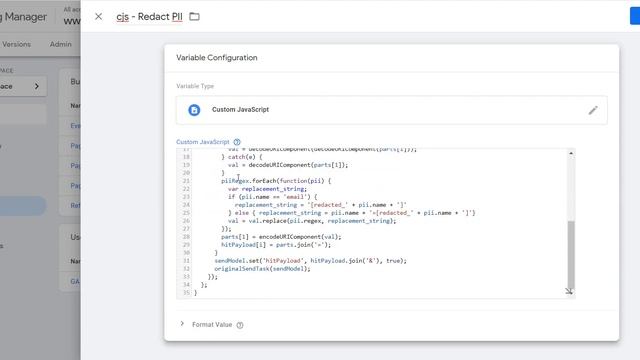Switch to the Versions tab in background
Viewport: 640px width, 360px height.
click(x=16, y=44)
